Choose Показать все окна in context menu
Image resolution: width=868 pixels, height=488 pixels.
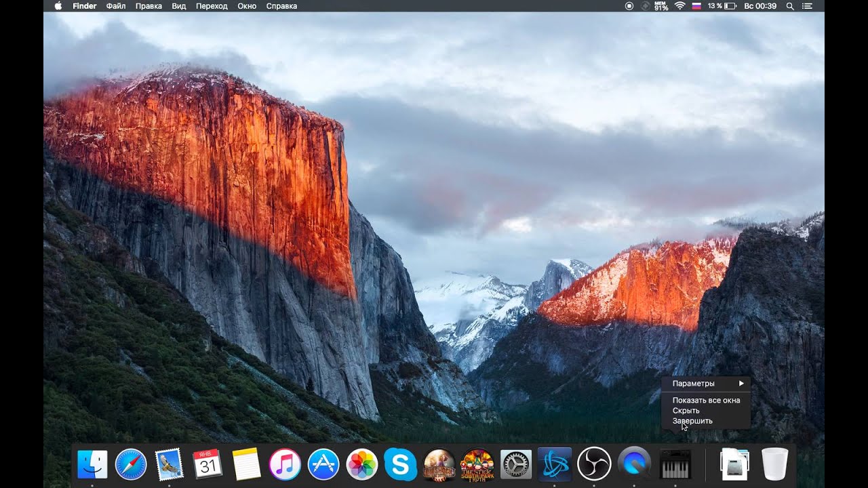point(706,401)
